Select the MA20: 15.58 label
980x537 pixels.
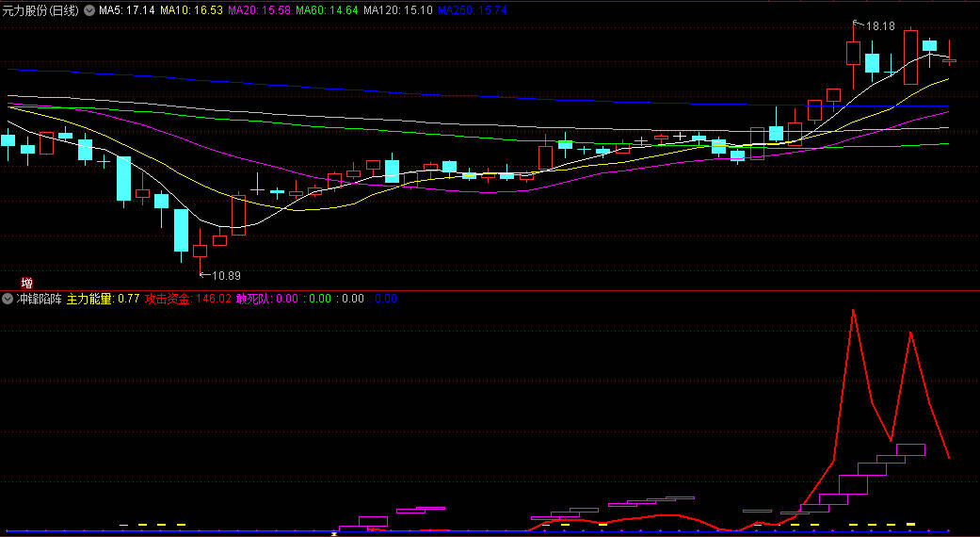260,10
